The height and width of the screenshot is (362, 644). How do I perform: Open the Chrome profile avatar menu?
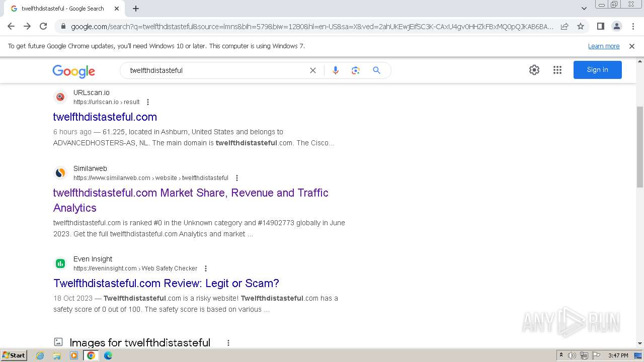tap(616, 26)
